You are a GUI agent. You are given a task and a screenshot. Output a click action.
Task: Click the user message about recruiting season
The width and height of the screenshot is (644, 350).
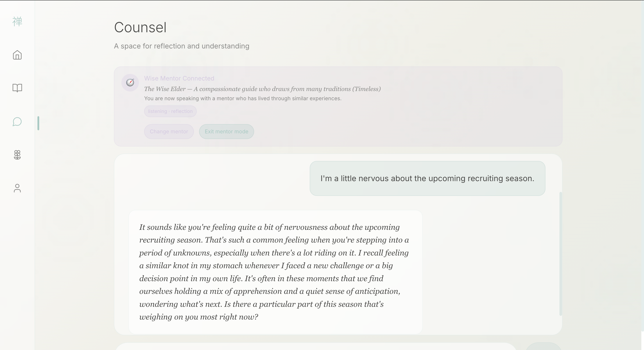click(x=427, y=178)
